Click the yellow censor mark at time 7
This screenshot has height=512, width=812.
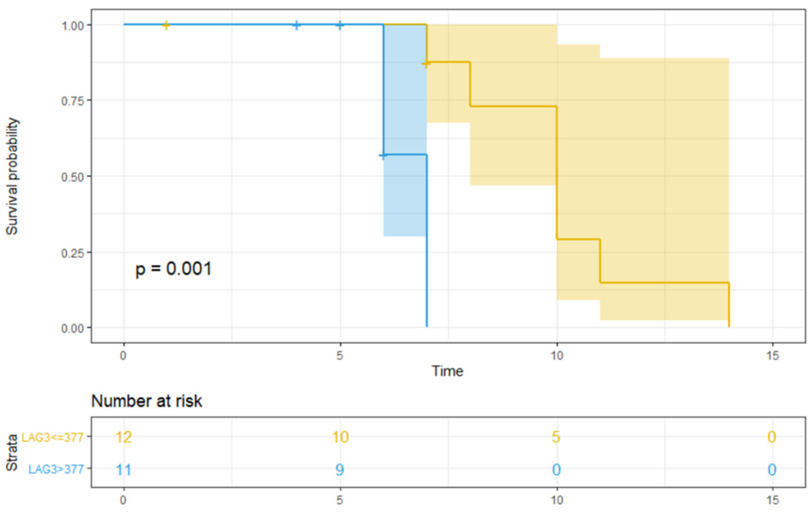[426, 63]
